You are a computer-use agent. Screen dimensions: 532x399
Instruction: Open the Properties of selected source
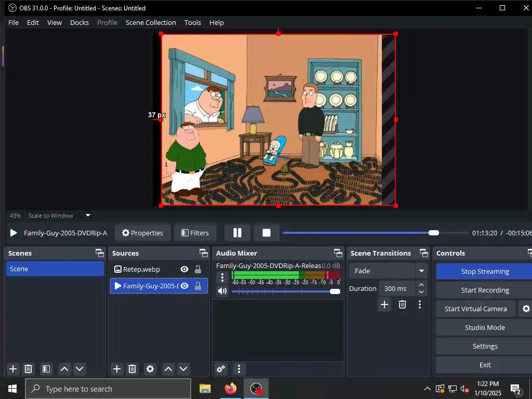click(142, 233)
